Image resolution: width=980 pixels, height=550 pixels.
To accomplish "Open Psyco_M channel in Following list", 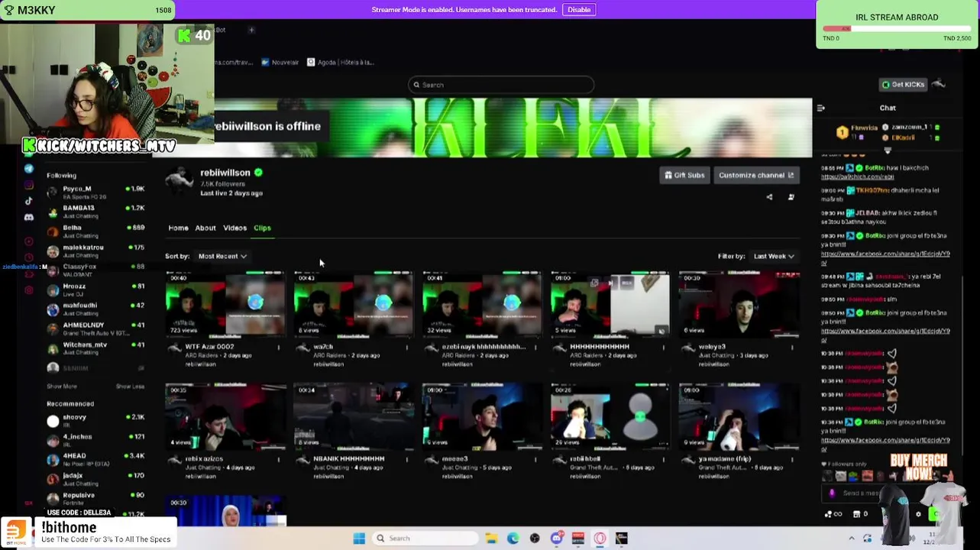I will click(x=95, y=192).
